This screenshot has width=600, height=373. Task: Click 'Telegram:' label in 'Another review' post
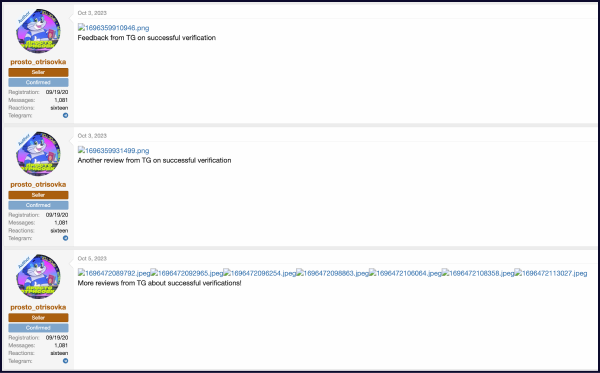20,238
